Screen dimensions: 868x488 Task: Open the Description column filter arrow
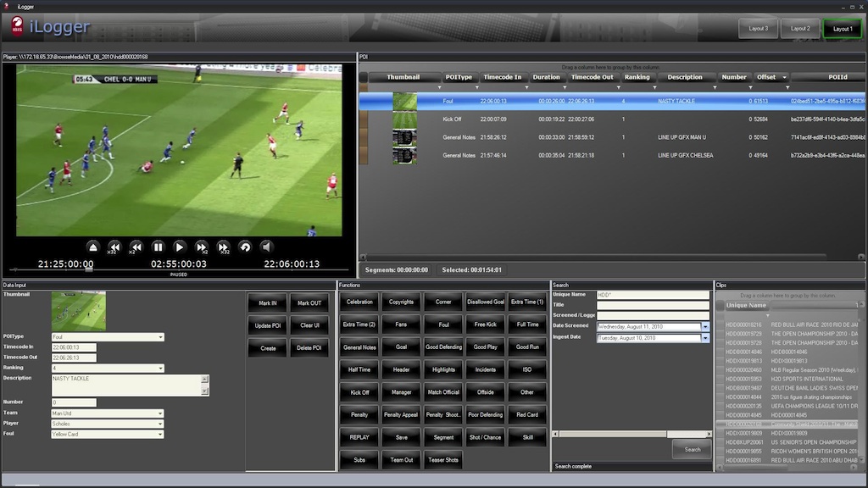[x=715, y=87]
